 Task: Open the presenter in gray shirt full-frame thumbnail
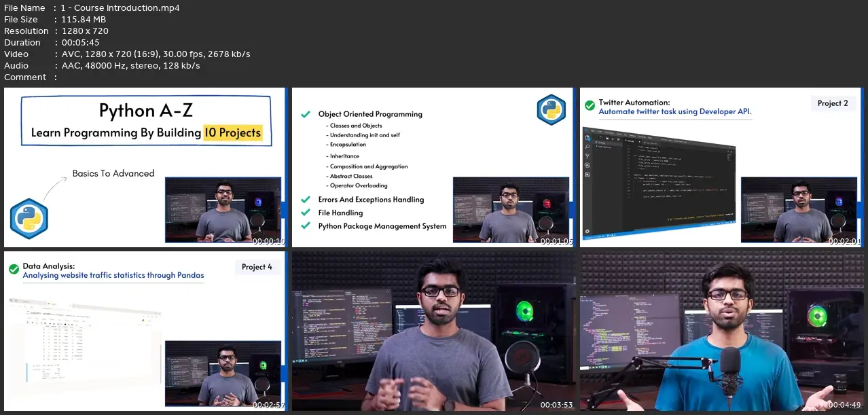pos(434,331)
